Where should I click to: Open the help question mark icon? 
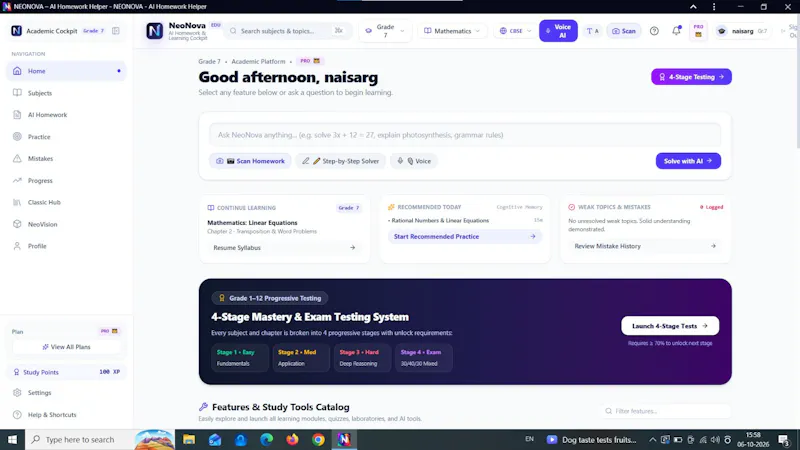click(654, 31)
